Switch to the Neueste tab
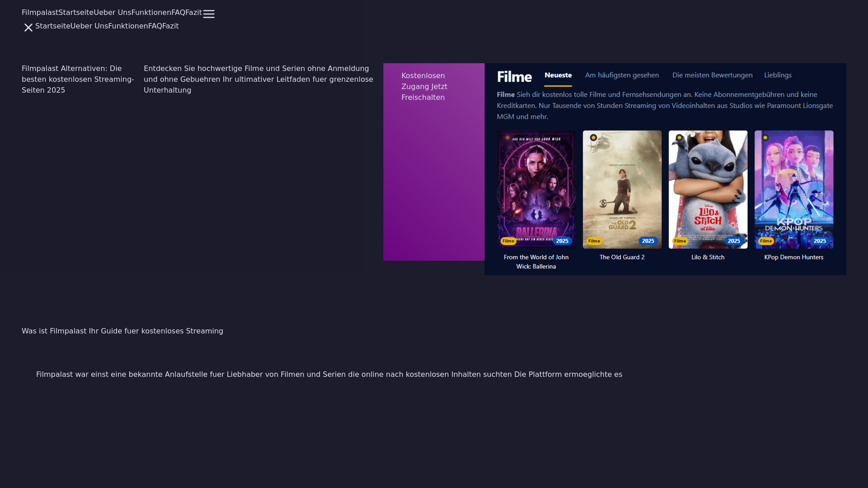Screen dimensions: 868x488 click(558, 75)
